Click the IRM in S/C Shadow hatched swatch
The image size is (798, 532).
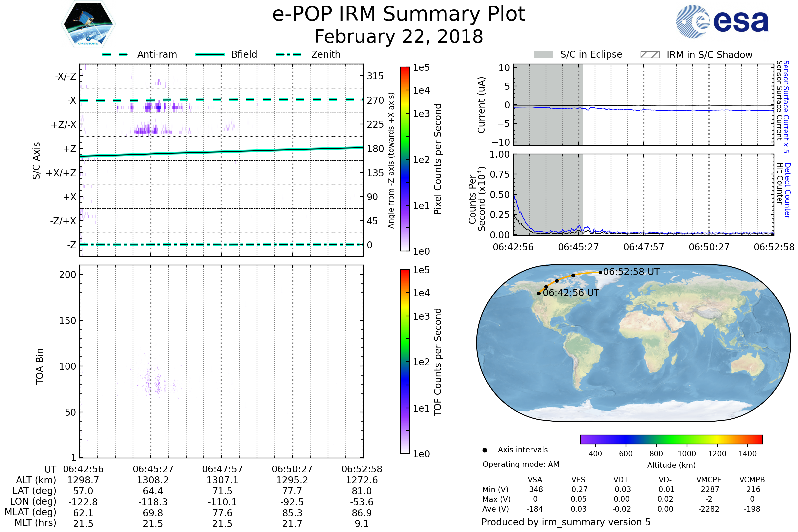click(650, 55)
